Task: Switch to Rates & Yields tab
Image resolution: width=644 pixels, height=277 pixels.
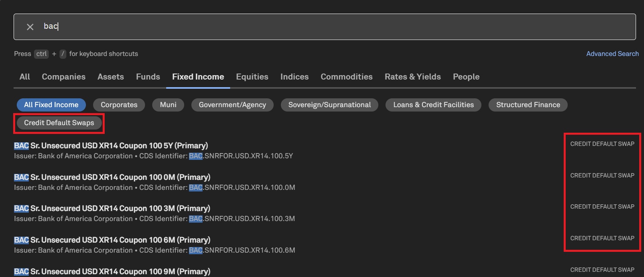Action: tap(413, 77)
